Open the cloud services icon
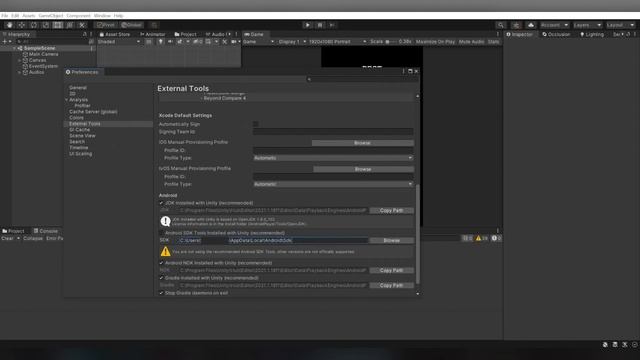 (x=531, y=25)
